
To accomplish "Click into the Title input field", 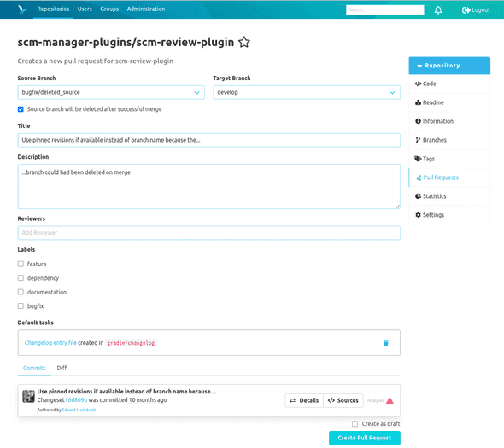I will (x=209, y=140).
